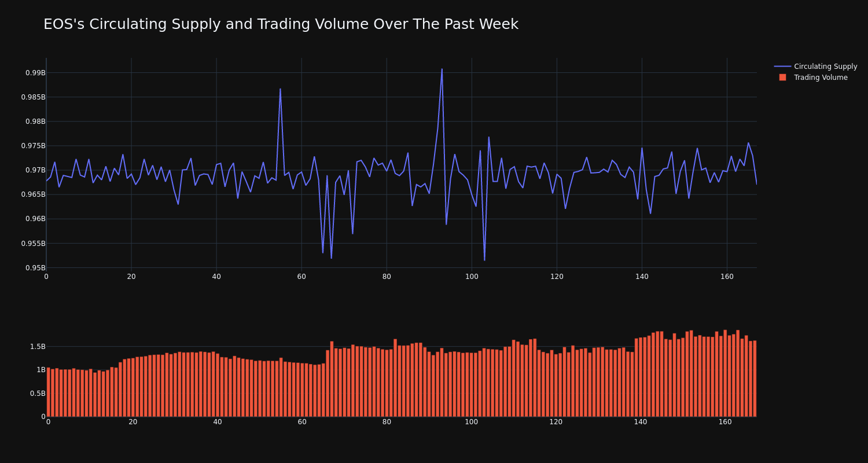Viewport: 868px width, 463px height.
Task: Click the 0.99B y-axis label
Action: 35,73
